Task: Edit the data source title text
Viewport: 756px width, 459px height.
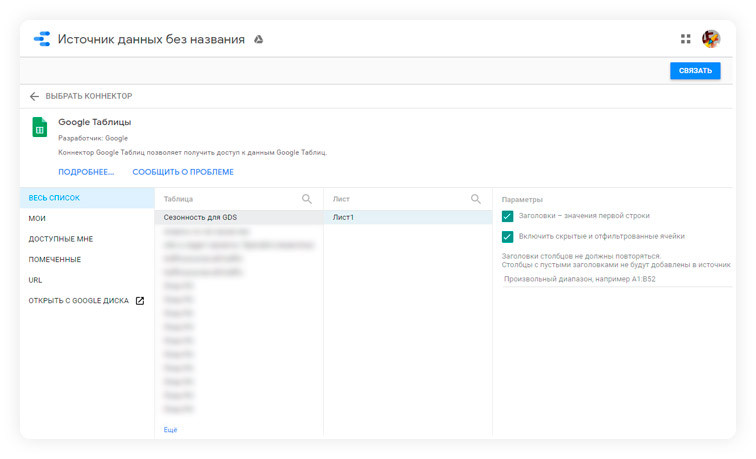Action: tap(151, 40)
